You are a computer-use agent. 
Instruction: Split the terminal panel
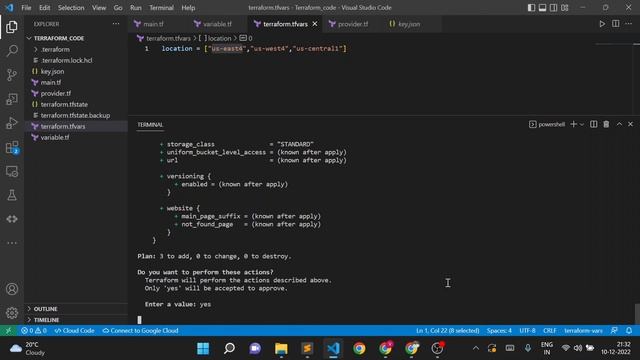coord(593,124)
